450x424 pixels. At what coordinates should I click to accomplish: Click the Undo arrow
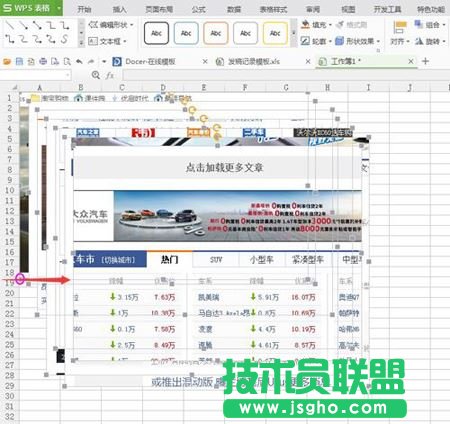[x=79, y=61]
